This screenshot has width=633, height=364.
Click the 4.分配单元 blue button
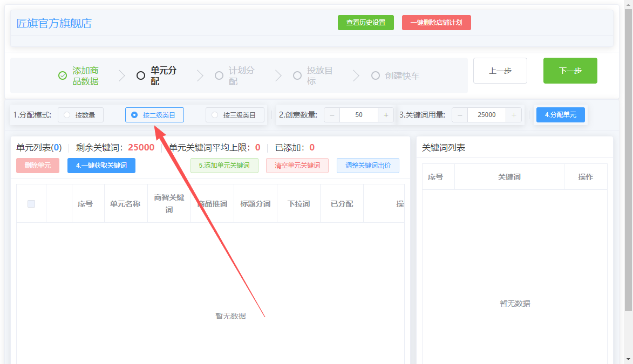coord(560,115)
